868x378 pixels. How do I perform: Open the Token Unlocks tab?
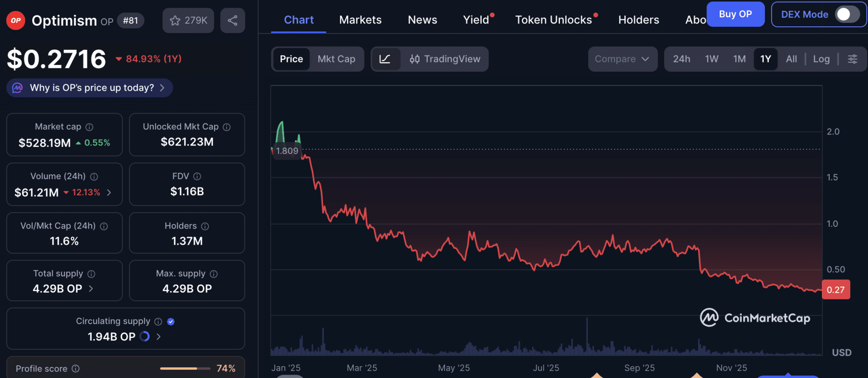(553, 20)
